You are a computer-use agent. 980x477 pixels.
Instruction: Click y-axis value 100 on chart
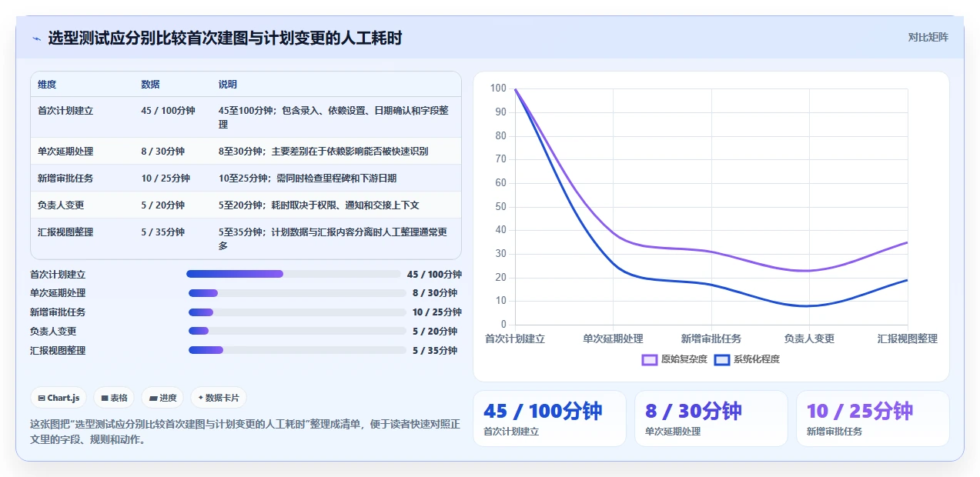point(498,88)
